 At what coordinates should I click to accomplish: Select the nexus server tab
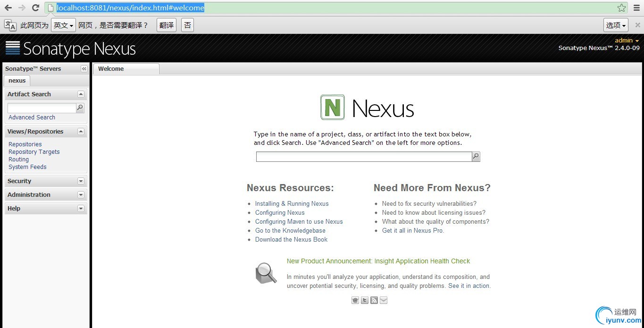point(17,81)
